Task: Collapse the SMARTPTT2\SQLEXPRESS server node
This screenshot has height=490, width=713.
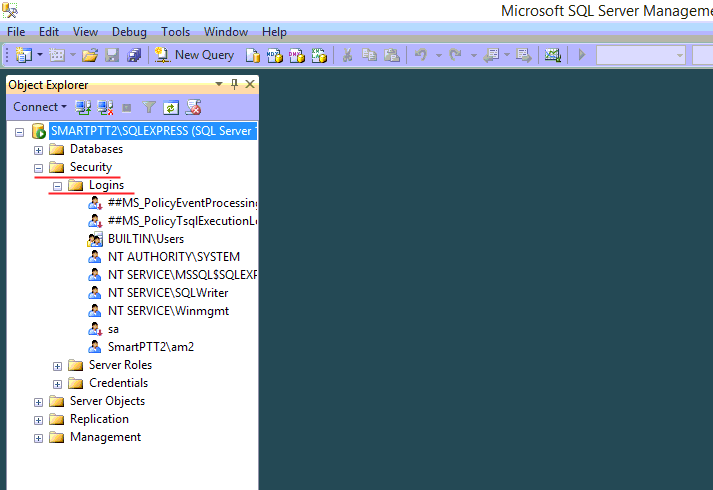Action: [x=19, y=132]
